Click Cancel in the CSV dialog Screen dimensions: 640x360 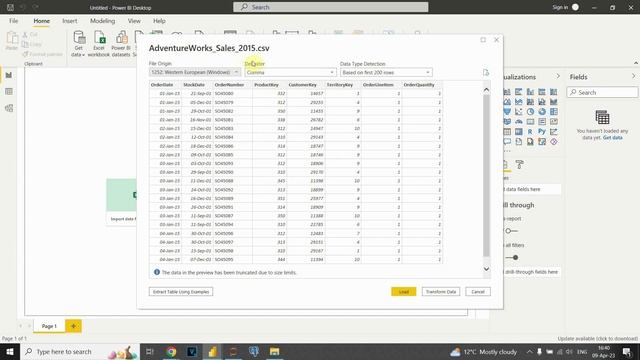[478, 292]
